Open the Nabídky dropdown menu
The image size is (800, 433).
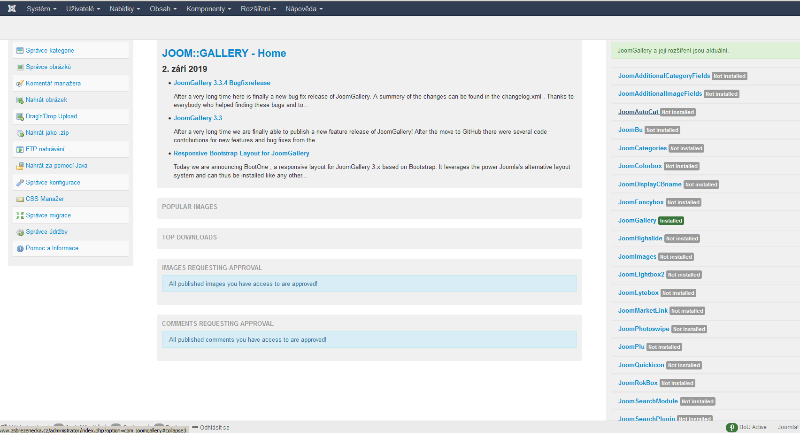pyautogui.click(x=124, y=9)
